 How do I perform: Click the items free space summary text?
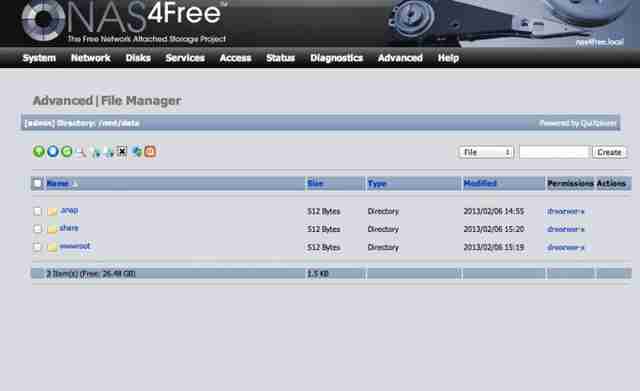tap(91, 273)
